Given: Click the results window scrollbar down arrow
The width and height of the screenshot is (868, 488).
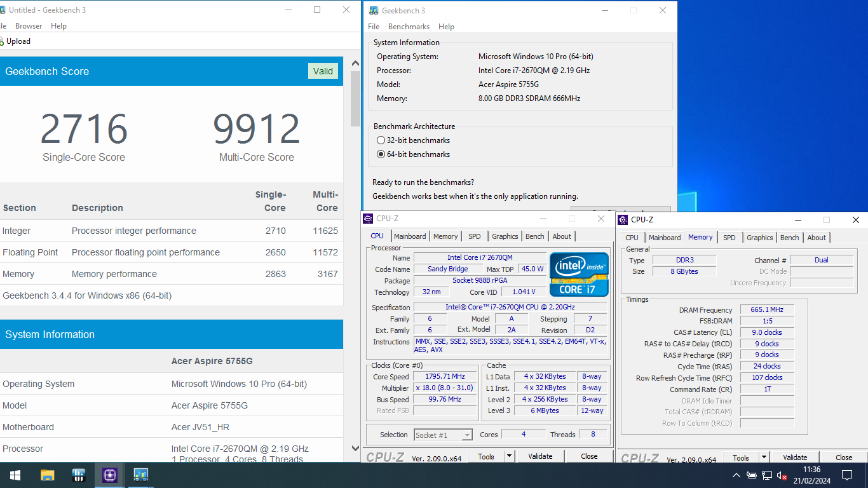Looking at the screenshot, I should coord(356,448).
